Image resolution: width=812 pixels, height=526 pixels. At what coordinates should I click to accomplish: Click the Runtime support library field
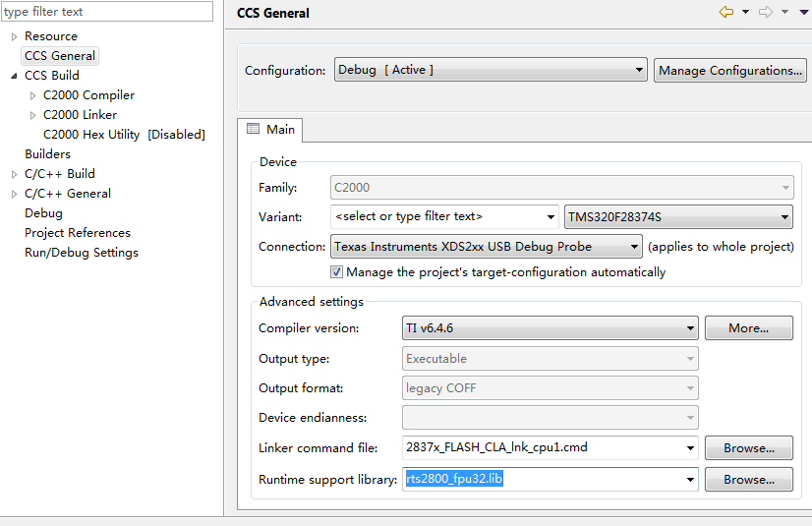tap(543, 480)
